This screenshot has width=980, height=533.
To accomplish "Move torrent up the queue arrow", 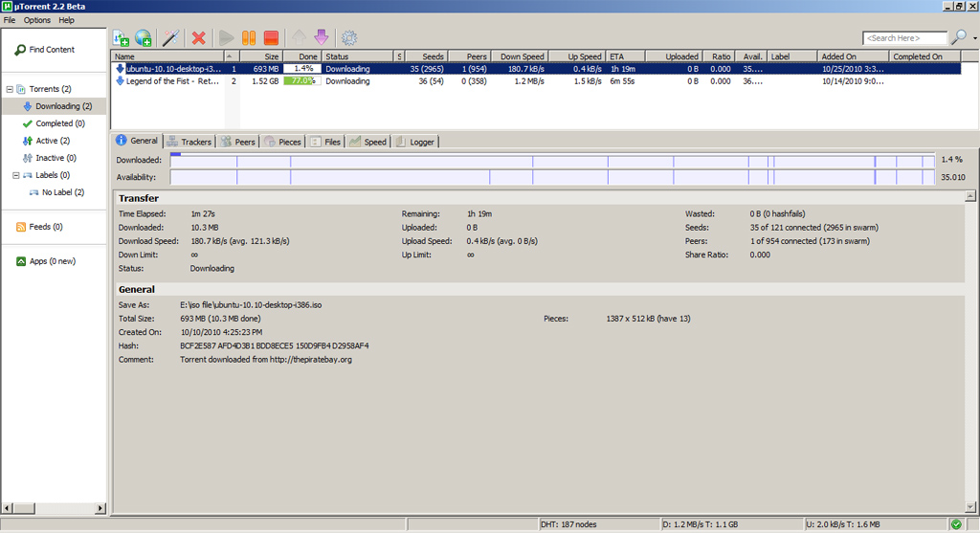I will coord(299,38).
